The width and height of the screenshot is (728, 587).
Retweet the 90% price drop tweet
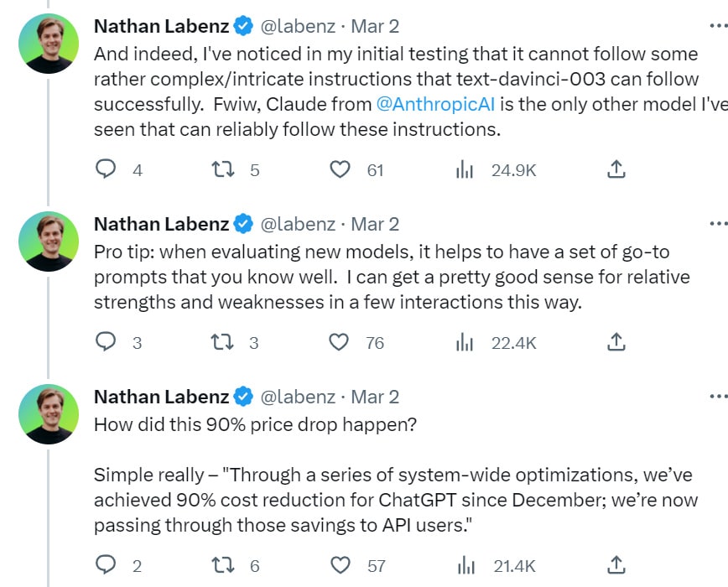pyautogui.click(x=222, y=566)
